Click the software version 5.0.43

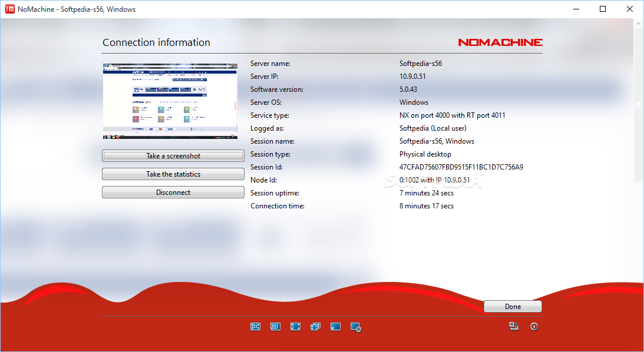pos(408,89)
